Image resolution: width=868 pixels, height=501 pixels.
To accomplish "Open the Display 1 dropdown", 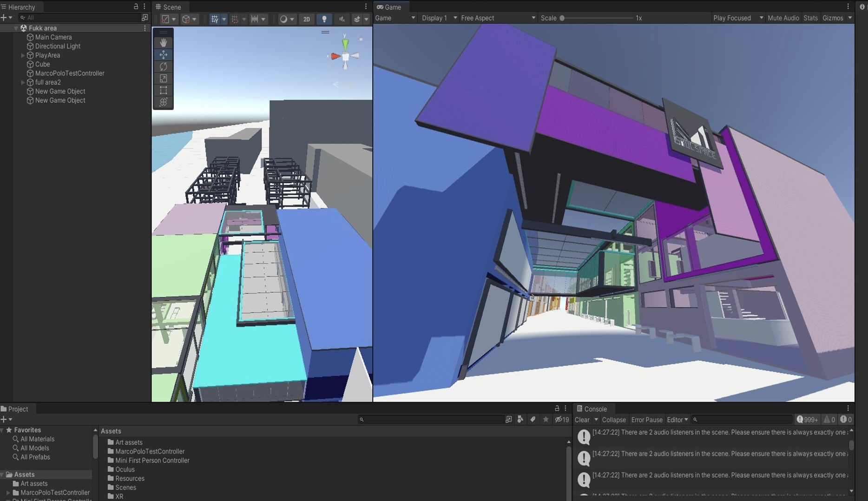I will pyautogui.click(x=439, y=18).
